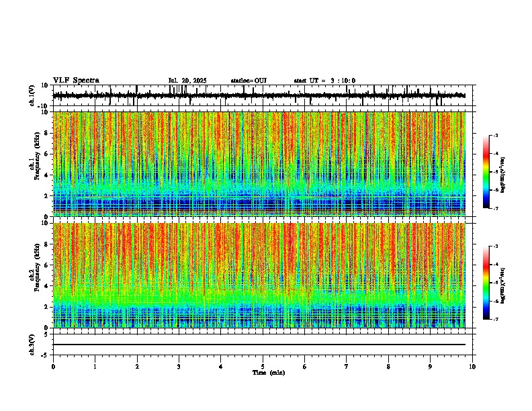Click time-axis tick label "8"
The height and width of the screenshot is (411, 532).
point(388,367)
